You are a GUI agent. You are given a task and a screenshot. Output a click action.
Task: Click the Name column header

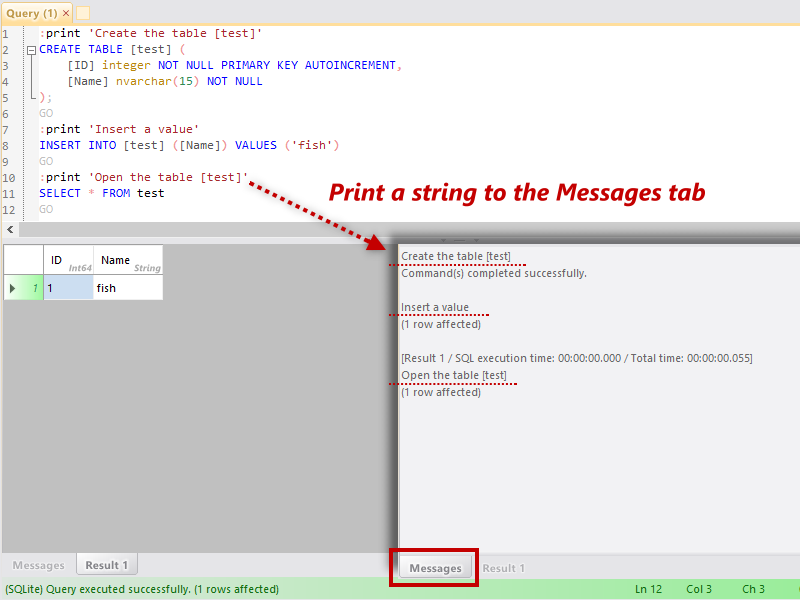point(128,260)
